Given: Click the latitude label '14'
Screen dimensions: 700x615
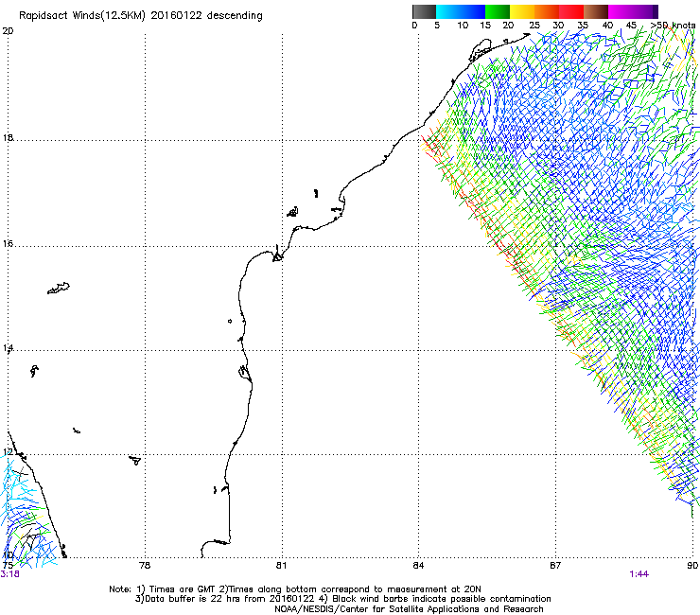Looking at the screenshot, I should [x=8, y=348].
